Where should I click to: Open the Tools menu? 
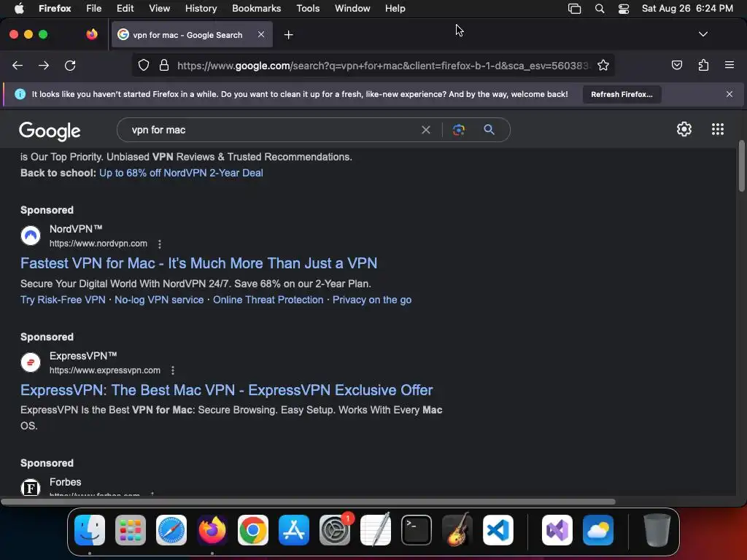click(x=308, y=8)
